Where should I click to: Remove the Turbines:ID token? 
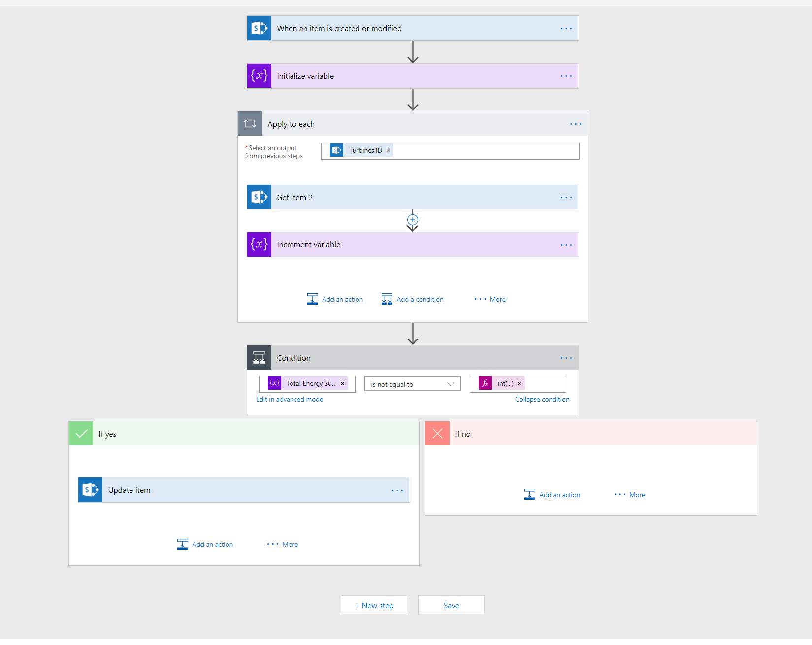pos(388,151)
